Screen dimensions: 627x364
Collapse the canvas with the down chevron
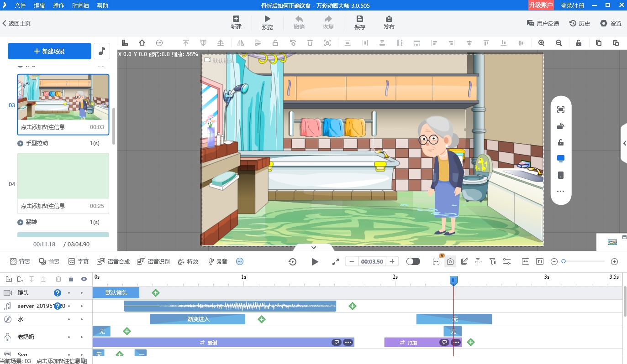click(x=313, y=248)
